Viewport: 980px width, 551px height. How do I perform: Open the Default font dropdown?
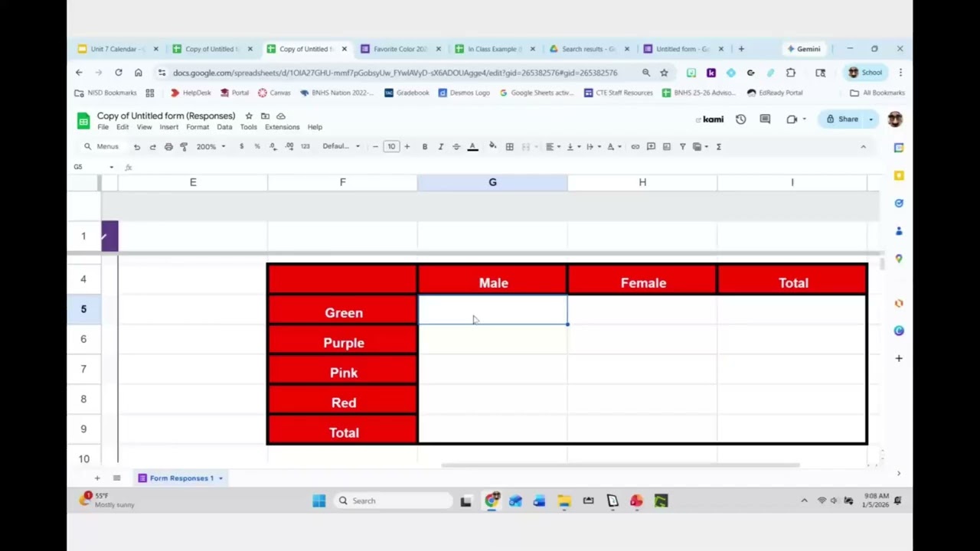point(341,146)
